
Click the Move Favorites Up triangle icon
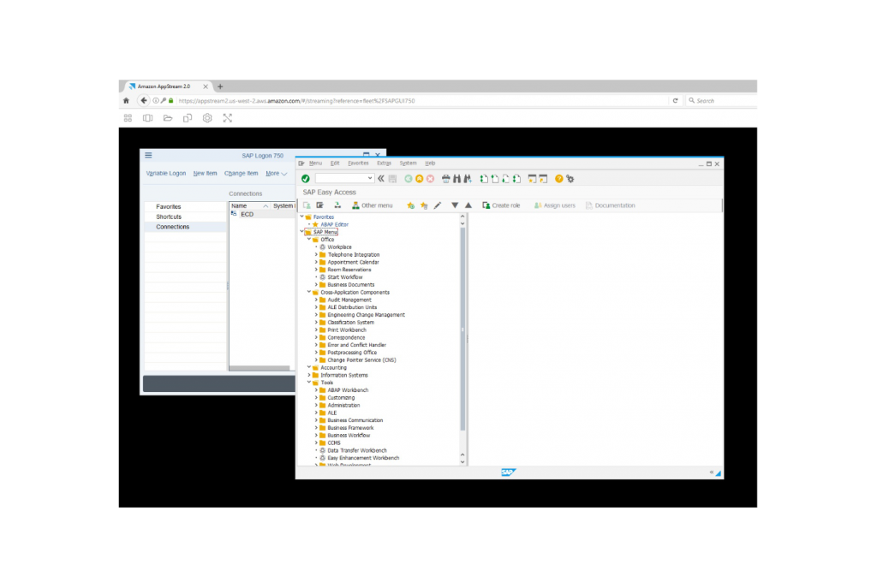[x=468, y=205]
